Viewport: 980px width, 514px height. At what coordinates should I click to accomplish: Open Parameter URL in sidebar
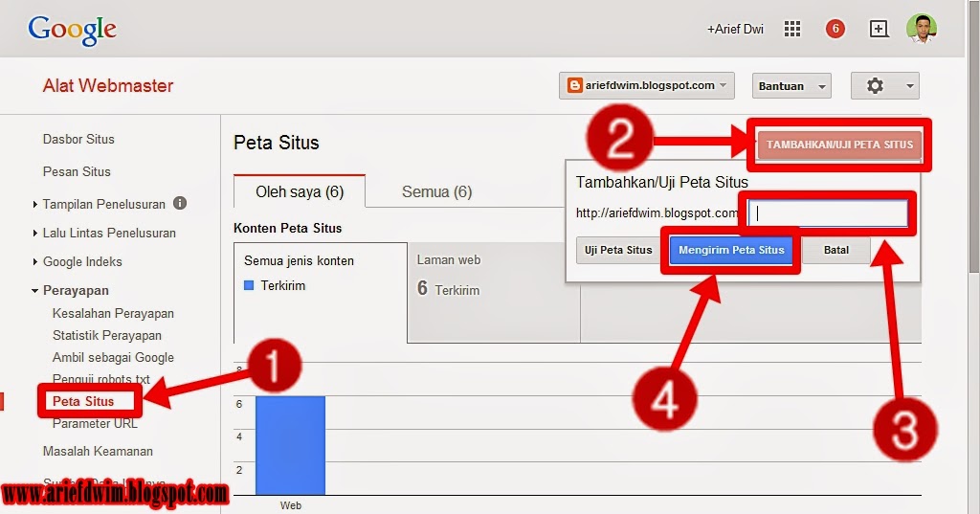95,423
